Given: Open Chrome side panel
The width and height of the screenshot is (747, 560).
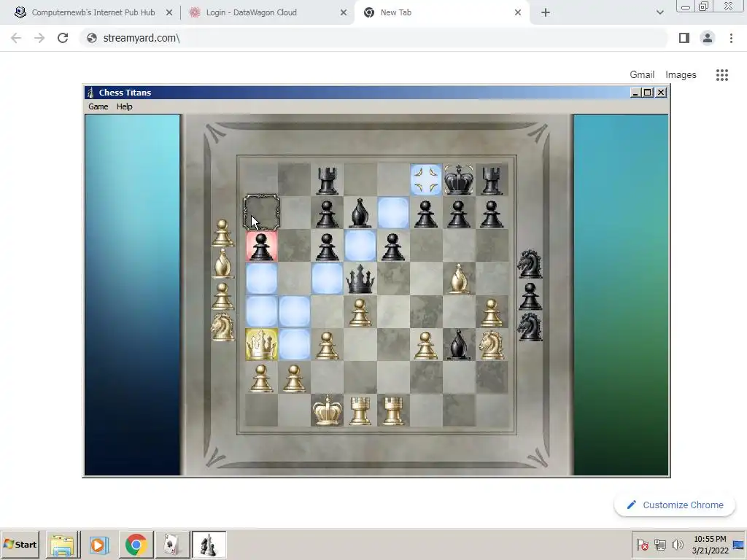Looking at the screenshot, I should (x=684, y=38).
